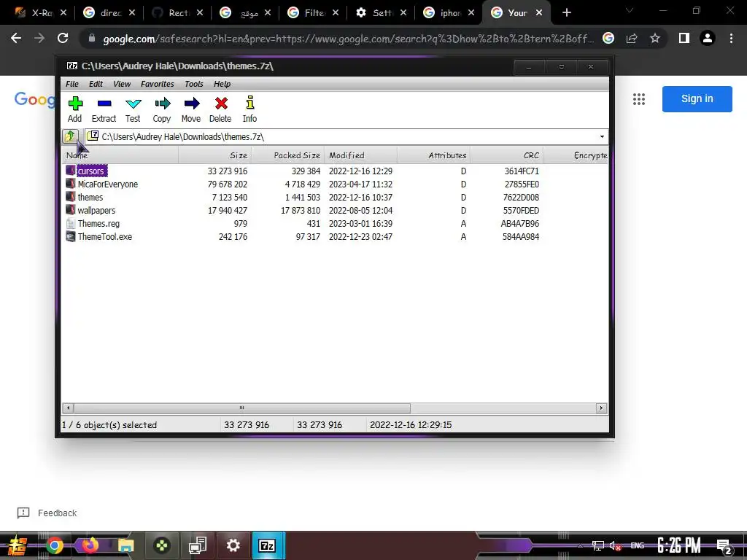Close the X-Ray tab
The image size is (747, 560).
pos(64,13)
